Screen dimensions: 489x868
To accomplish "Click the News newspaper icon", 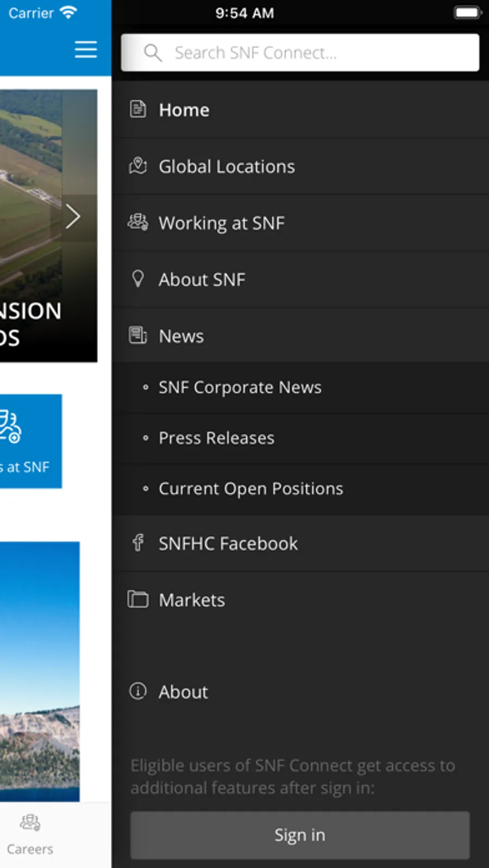I will tap(138, 335).
